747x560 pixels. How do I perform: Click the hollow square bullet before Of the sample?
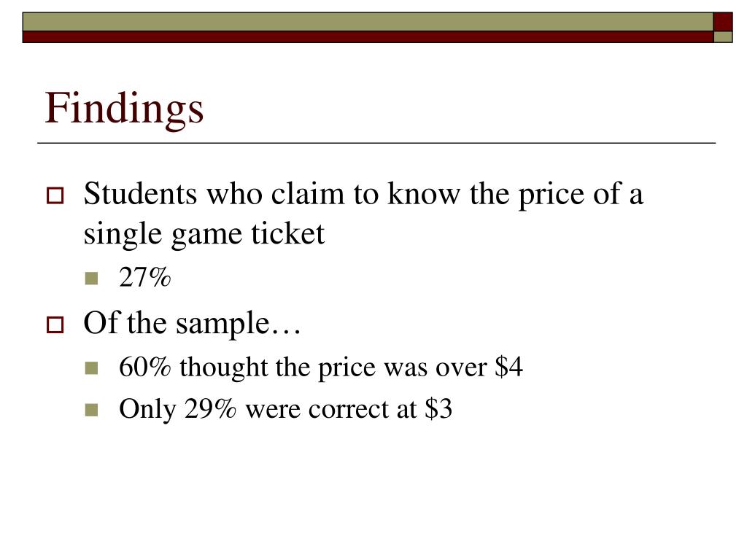[x=55, y=324]
